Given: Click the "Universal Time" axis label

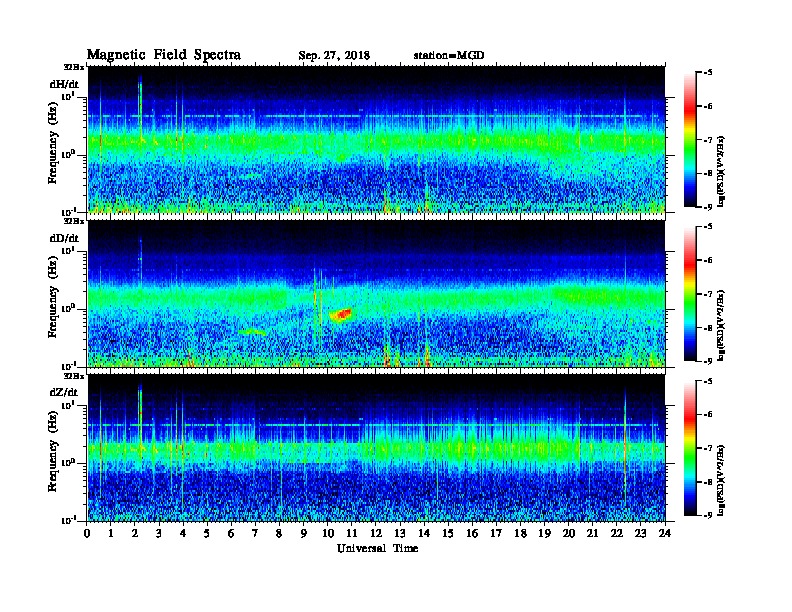Looking at the screenshot, I should coord(377,548).
